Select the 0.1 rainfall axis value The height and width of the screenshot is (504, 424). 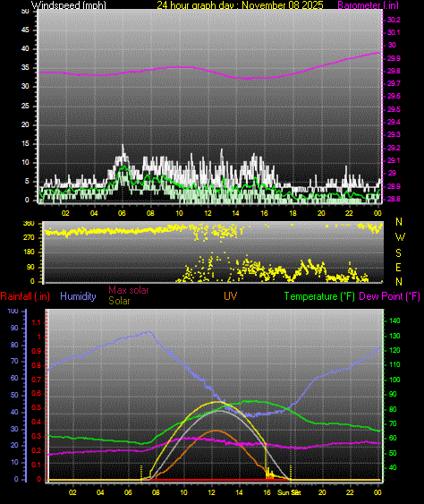pyautogui.click(x=37, y=465)
